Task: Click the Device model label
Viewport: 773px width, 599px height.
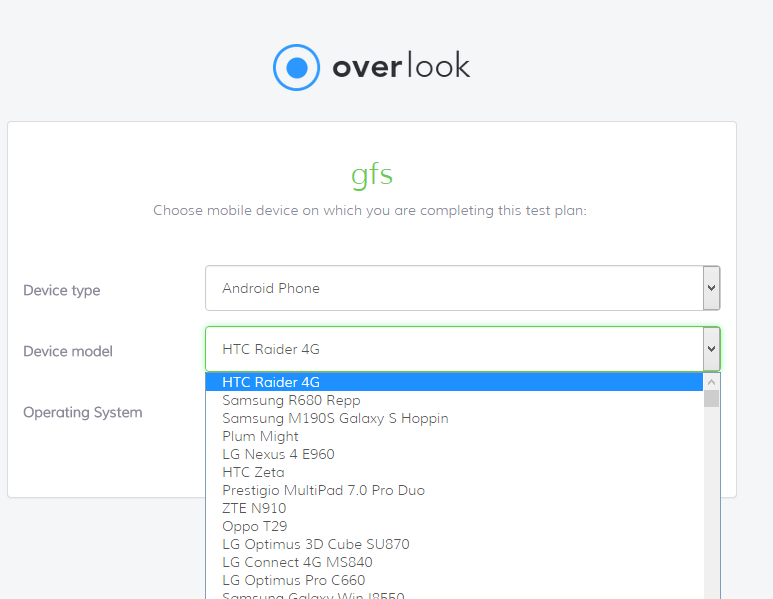Action: pyautogui.click(x=68, y=351)
